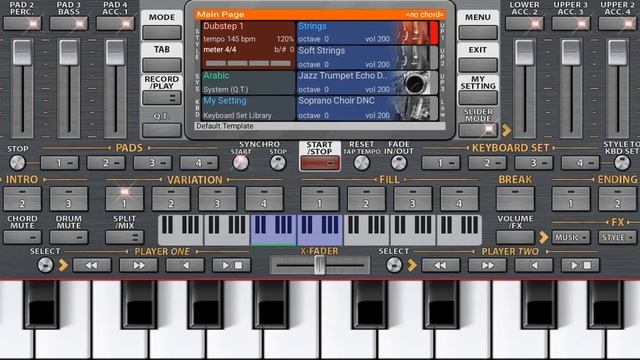Screen dimensions: 640x360
Task: Open Player One select arrow
Action: pyautogui.click(x=63, y=265)
